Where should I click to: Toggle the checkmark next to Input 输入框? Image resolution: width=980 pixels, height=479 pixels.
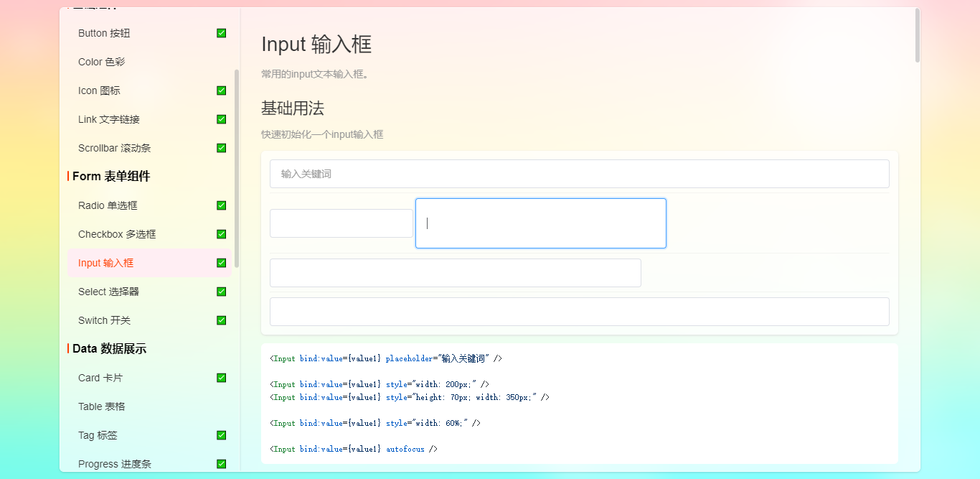point(221,263)
